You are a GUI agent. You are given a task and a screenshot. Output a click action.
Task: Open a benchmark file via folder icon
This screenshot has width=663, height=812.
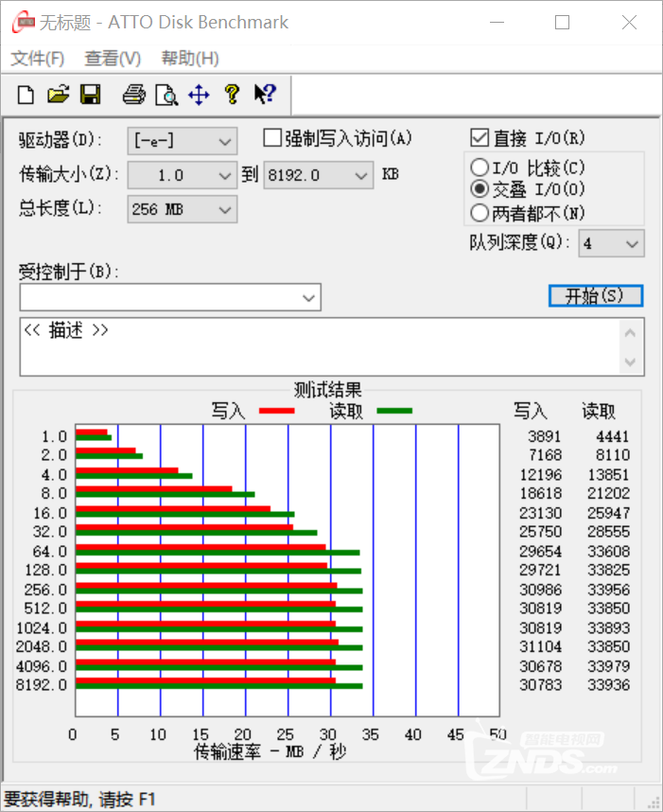[59, 95]
